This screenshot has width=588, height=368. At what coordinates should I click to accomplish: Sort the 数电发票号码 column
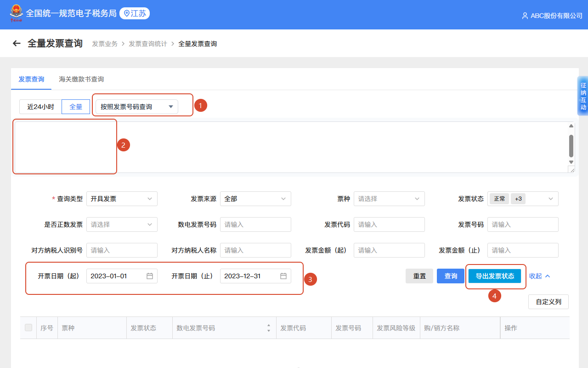(269, 328)
